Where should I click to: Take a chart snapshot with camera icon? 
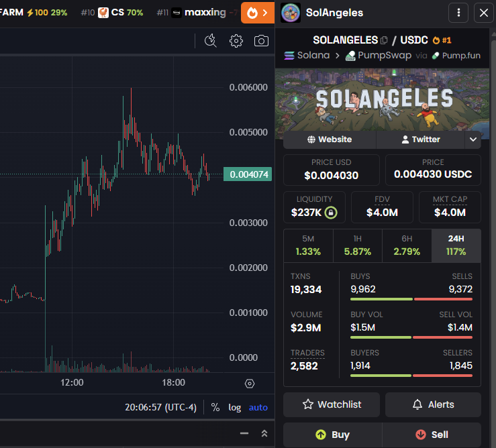click(x=261, y=41)
